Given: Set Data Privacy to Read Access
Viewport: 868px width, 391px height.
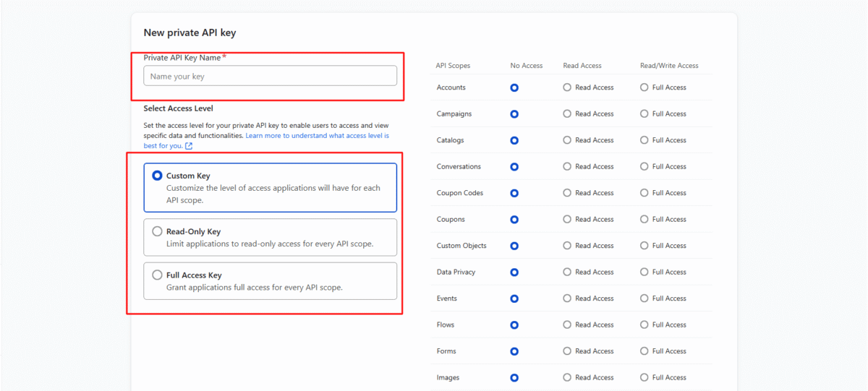Looking at the screenshot, I should [567, 272].
